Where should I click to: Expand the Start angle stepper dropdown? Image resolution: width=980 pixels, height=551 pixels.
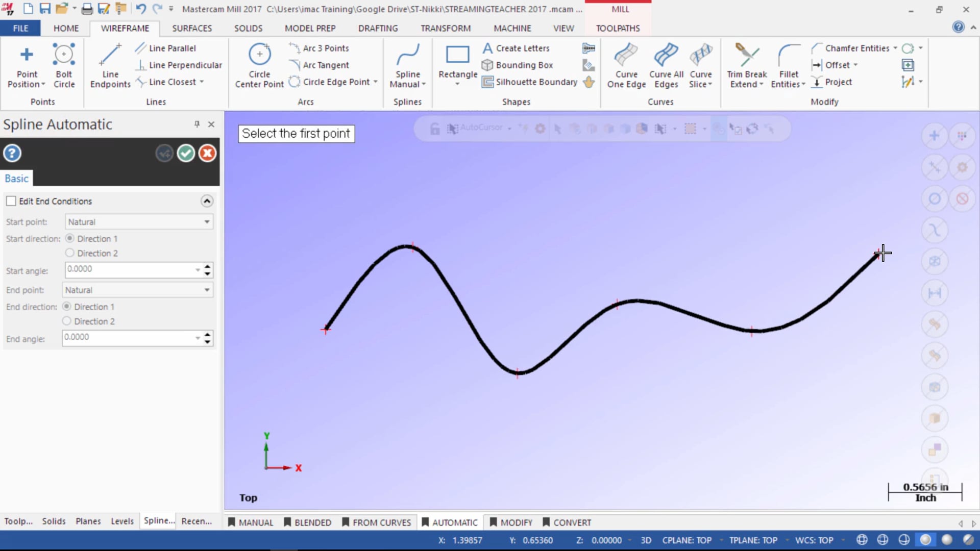click(x=197, y=270)
